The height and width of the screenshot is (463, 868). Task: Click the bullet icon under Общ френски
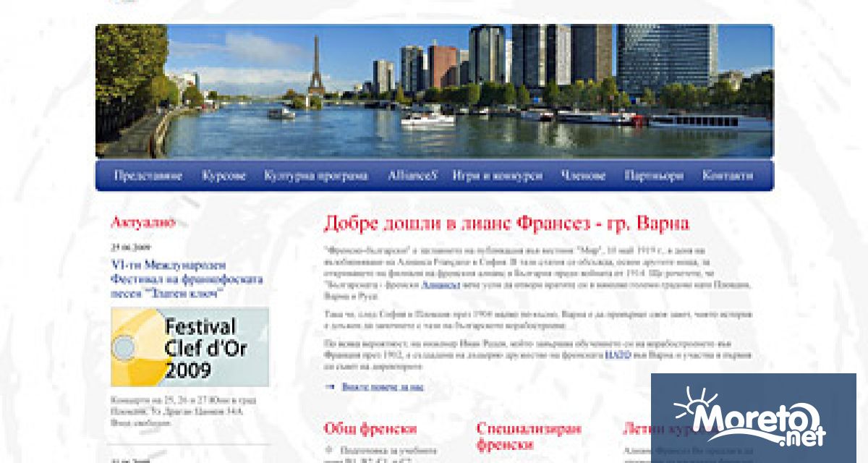[330, 451]
